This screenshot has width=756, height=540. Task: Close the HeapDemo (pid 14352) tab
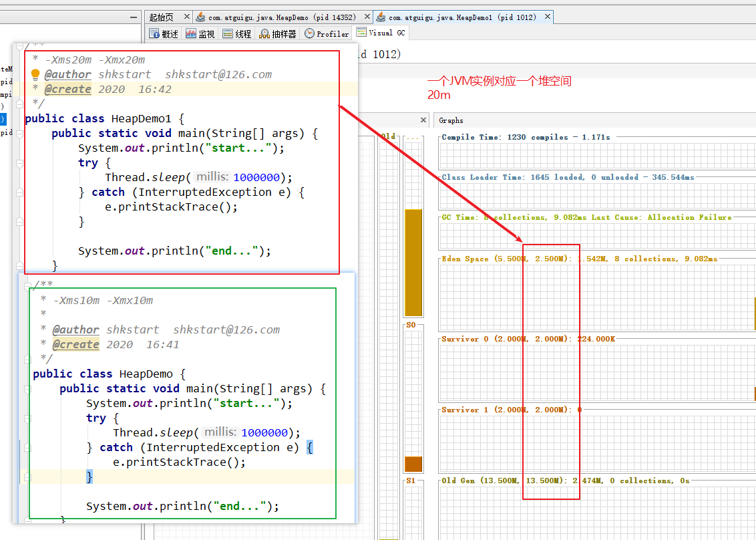coord(367,17)
